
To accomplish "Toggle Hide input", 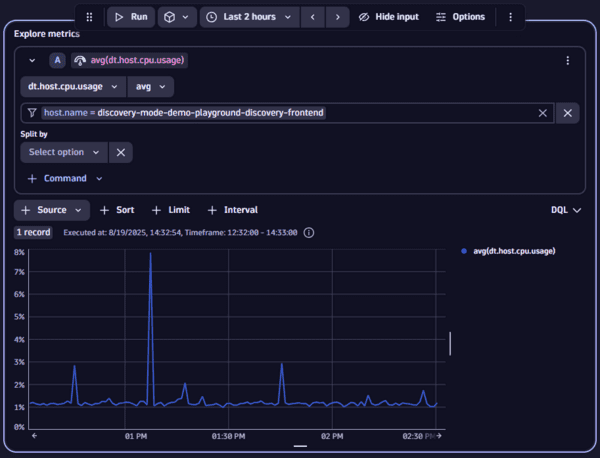I will [389, 17].
